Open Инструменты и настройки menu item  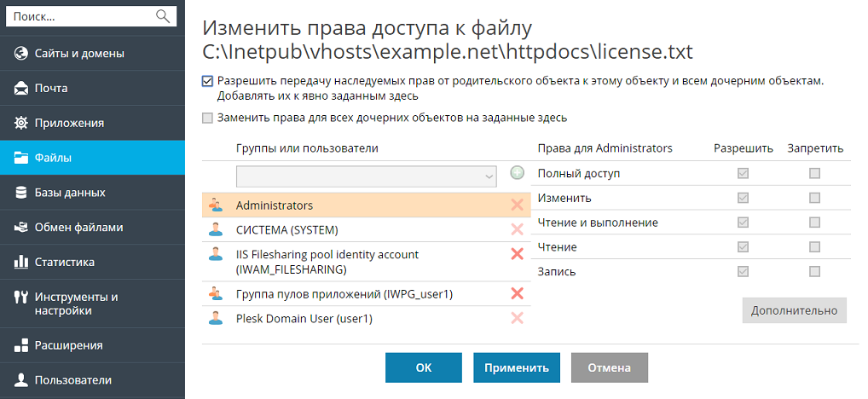76,304
